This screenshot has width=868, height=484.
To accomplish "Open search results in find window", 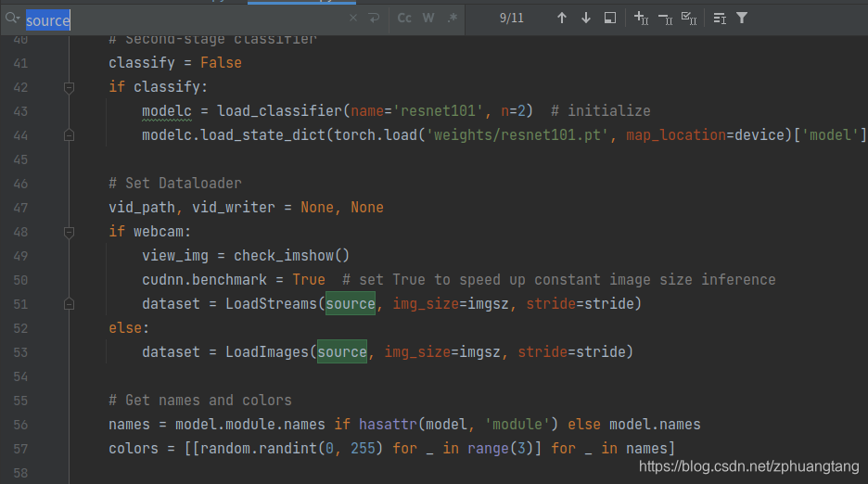I will coord(610,19).
